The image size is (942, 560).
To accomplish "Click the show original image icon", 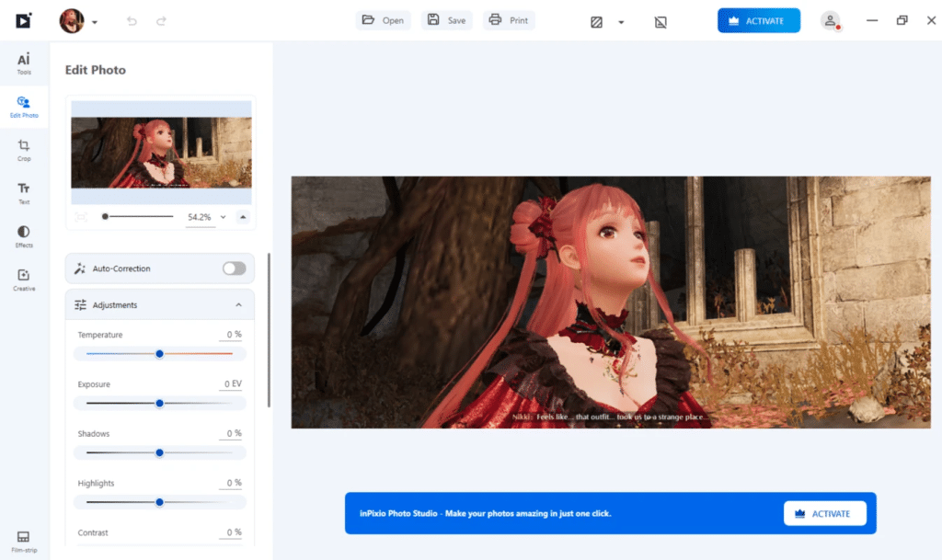I will [661, 22].
